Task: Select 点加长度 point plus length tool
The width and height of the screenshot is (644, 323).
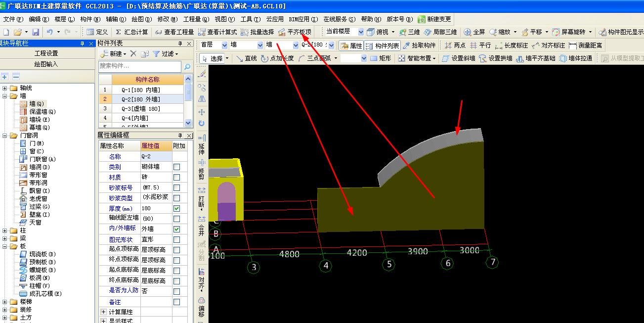Action: [x=277, y=58]
